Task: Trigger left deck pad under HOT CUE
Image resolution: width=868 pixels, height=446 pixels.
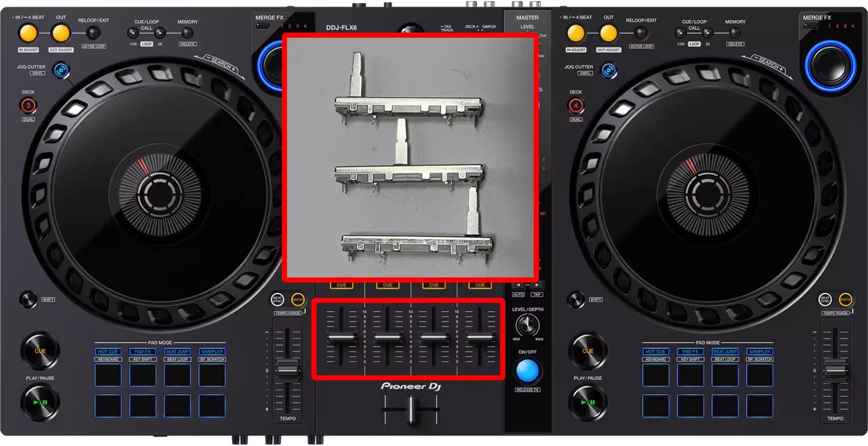Action: click(x=108, y=375)
